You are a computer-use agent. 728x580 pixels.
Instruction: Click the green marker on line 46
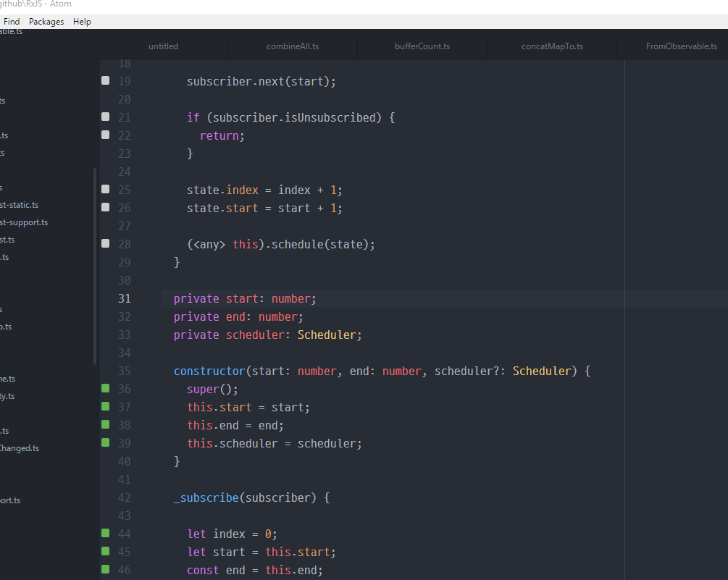point(105,569)
